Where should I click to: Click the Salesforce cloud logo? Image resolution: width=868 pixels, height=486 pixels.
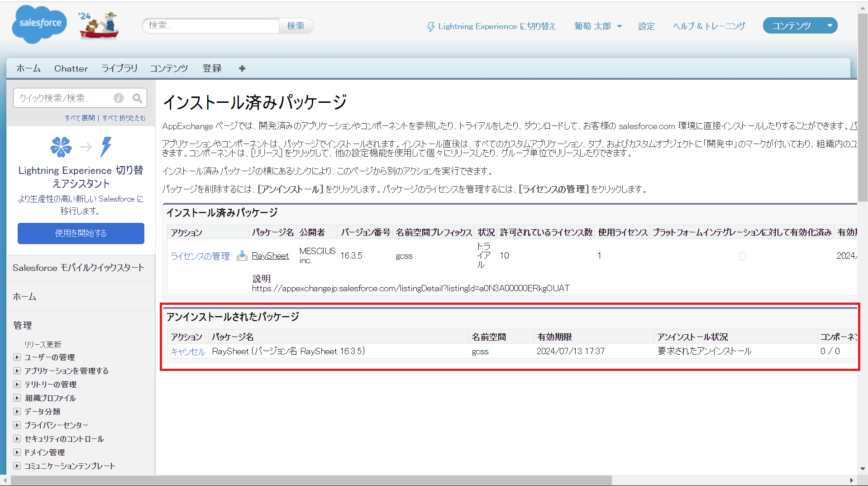pyautogui.click(x=39, y=24)
